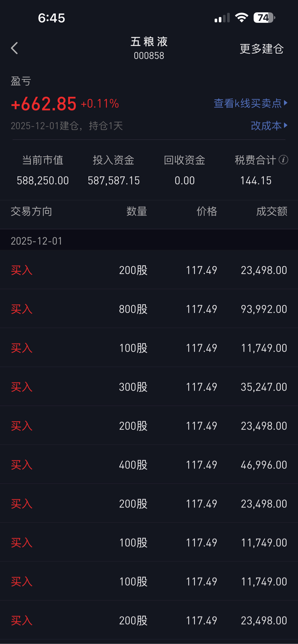The height and width of the screenshot is (644, 298).
Task: Tap the tax fee info icon
Action: coord(284,160)
